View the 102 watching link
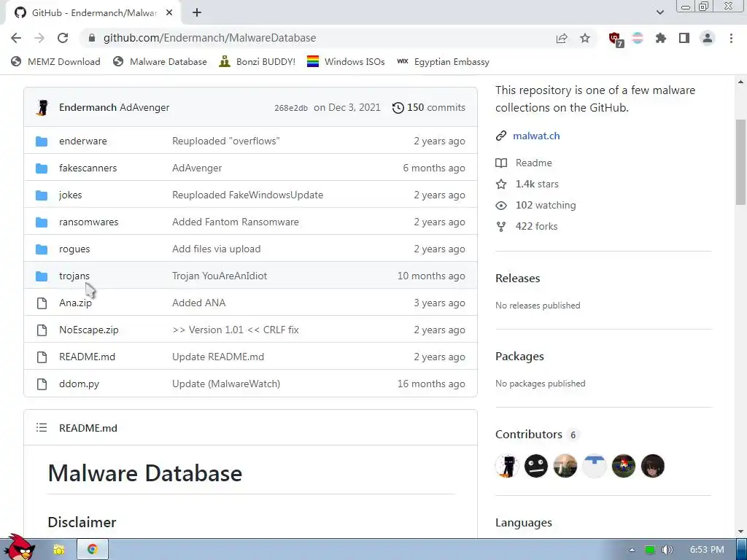This screenshot has width=747, height=560. point(536,205)
